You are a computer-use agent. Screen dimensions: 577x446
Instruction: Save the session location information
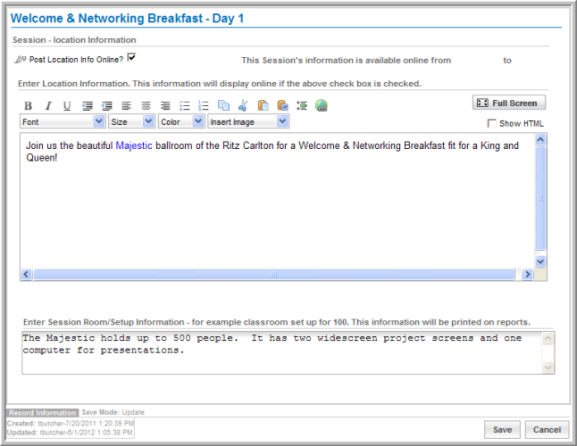tap(502, 430)
